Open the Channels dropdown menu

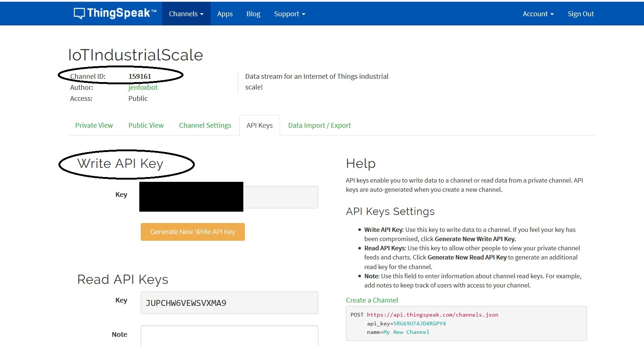[x=186, y=14]
